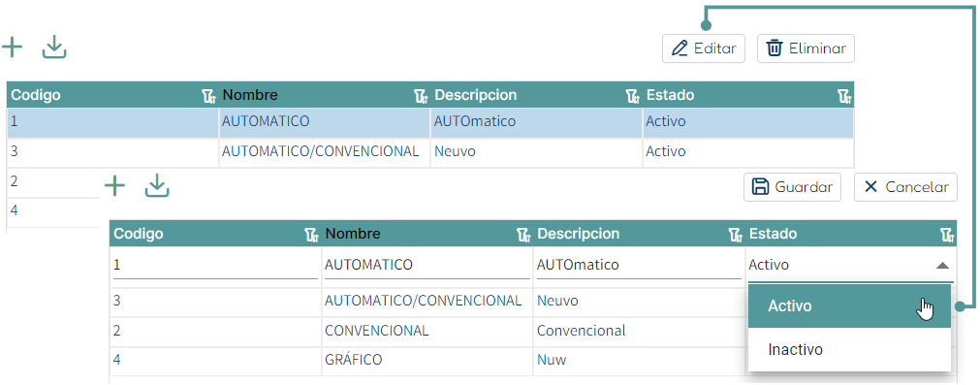
Task: Click the Codigo filter icon in the top table
Action: click(208, 96)
